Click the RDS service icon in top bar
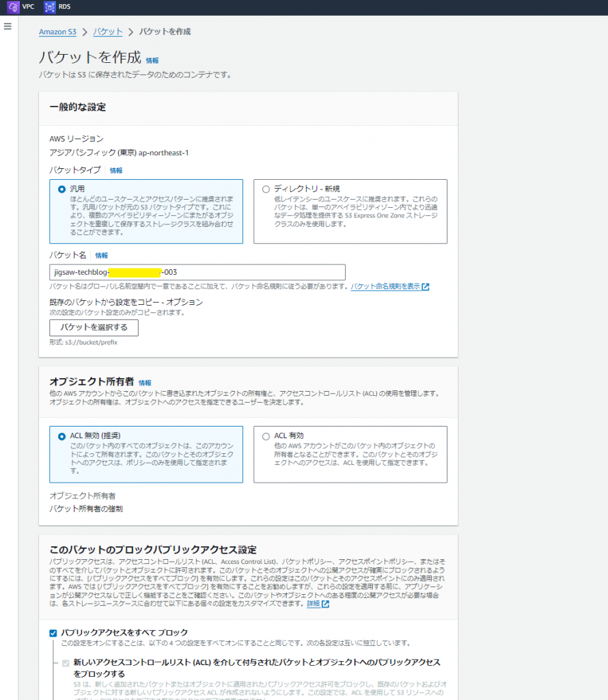Image resolution: width=608 pixels, height=700 pixels. tap(49, 7)
